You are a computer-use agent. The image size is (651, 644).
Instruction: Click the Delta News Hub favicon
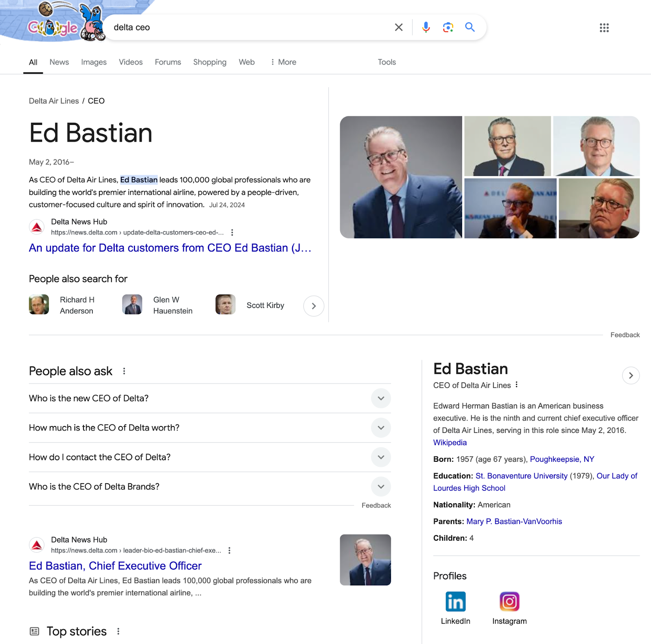click(x=37, y=227)
